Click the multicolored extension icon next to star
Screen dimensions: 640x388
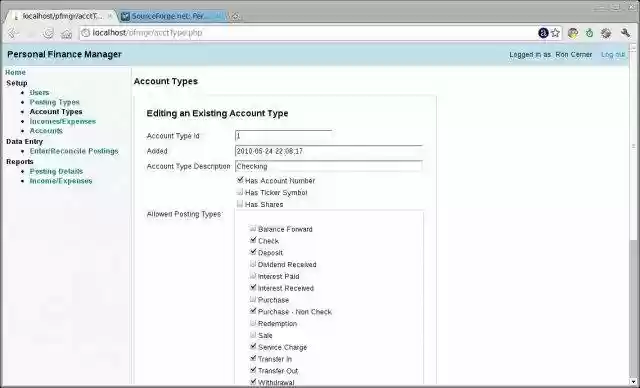[573, 33]
